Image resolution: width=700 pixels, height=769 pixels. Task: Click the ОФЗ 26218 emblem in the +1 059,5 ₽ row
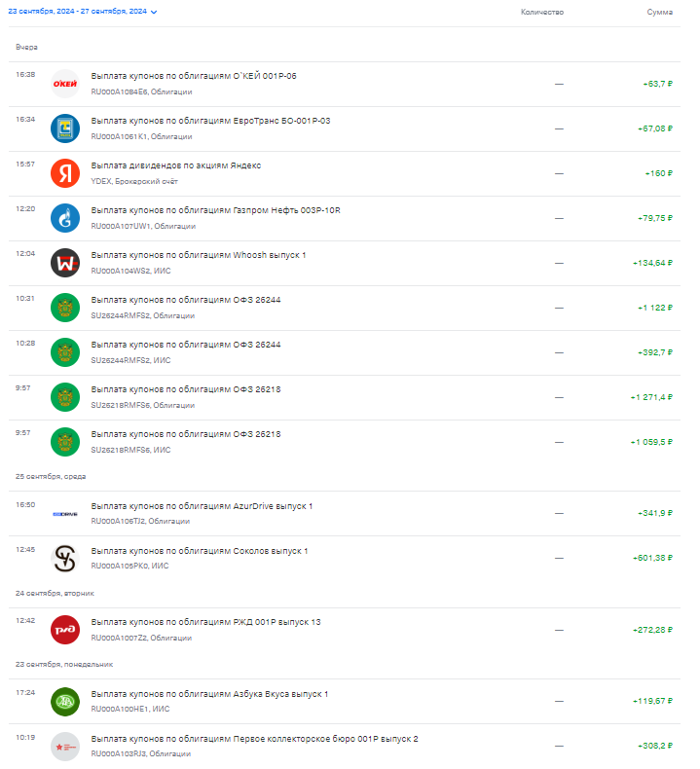pos(65,442)
